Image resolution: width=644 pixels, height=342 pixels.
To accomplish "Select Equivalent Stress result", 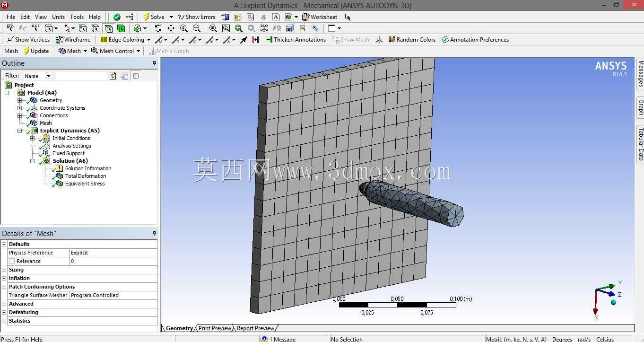I will coord(85,184).
